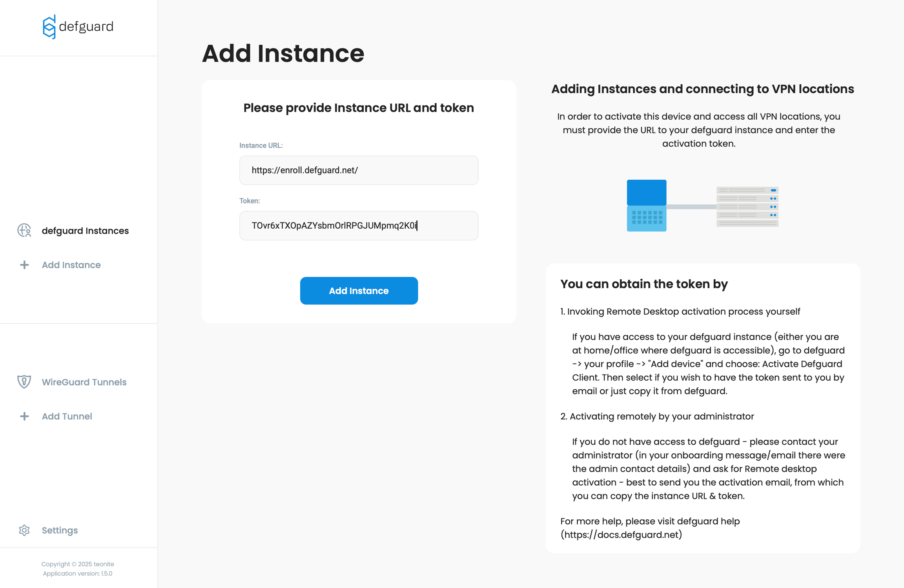
Task: Open WireGuard Tunnels section
Action: click(84, 382)
